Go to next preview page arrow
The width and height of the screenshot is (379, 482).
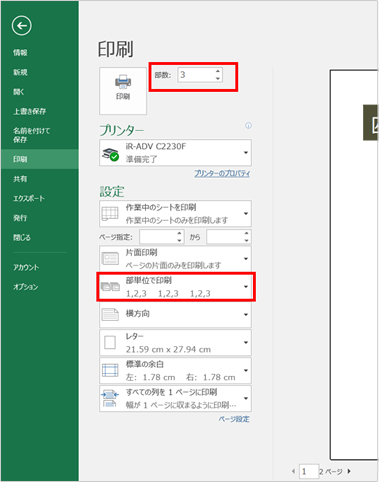349,471
